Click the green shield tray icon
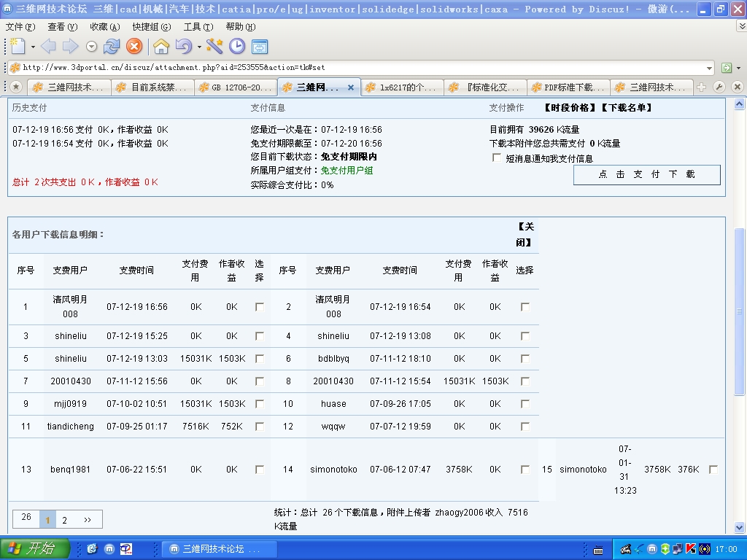Image resolution: width=747 pixels, height=560 pixels. pyautogui.click(x=665, y=549)
